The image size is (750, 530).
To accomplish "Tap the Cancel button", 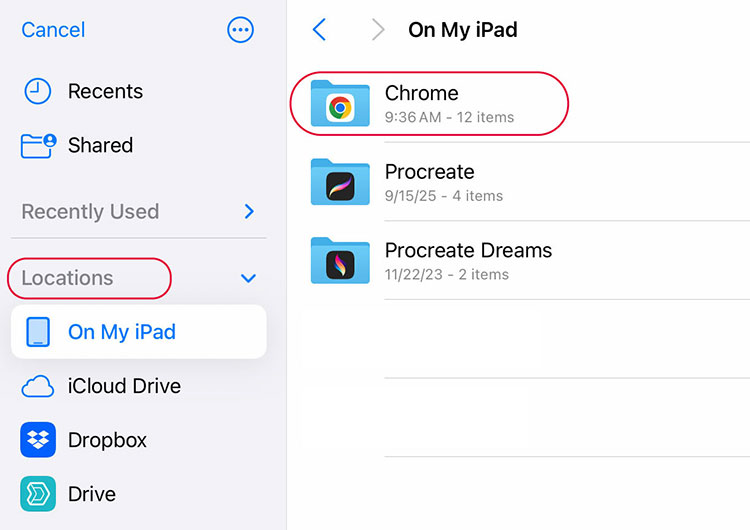I will [53, 30].
